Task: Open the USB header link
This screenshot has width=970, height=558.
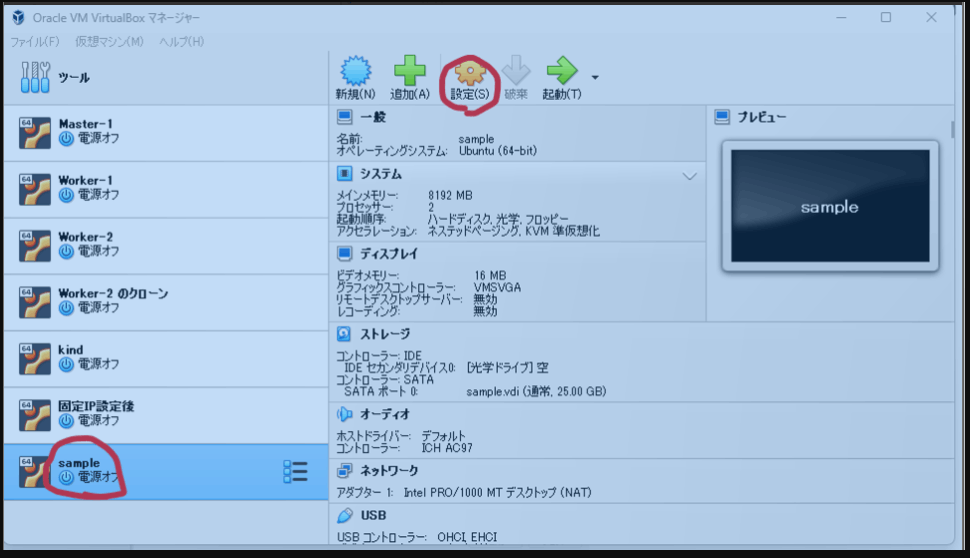Action: [373, 515]
